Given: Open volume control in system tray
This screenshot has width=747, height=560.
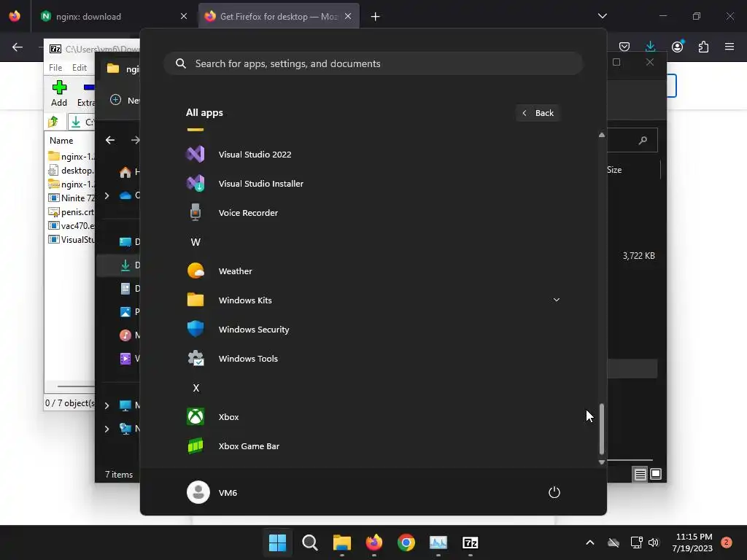Looking at the screenshot, I should (x=654, y=542).
